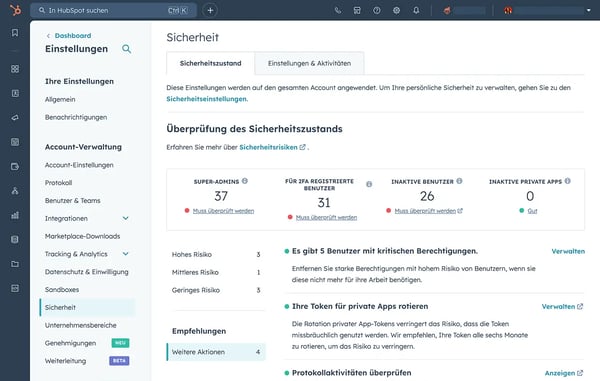
Task: Click Verwalten for private Apps Token
Action: click(562, 306)
